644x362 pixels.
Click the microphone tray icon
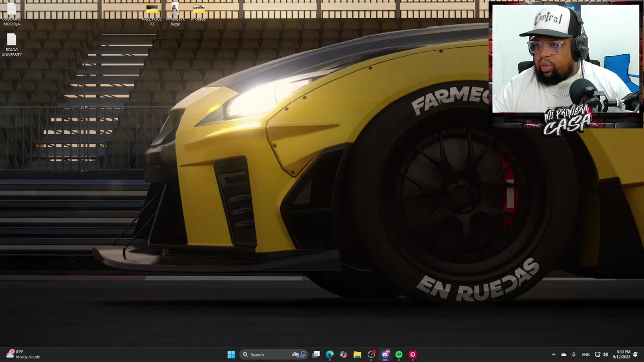coord(574,354)
